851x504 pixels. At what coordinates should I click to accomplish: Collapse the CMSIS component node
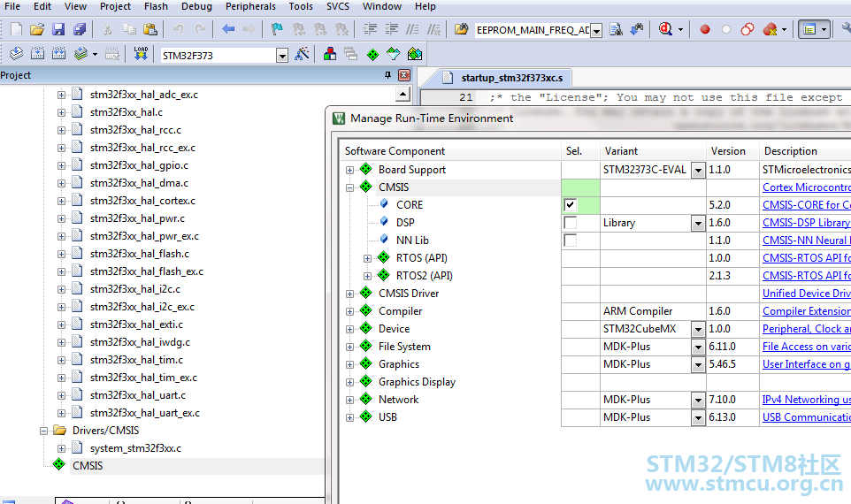(x=349, y=187)
